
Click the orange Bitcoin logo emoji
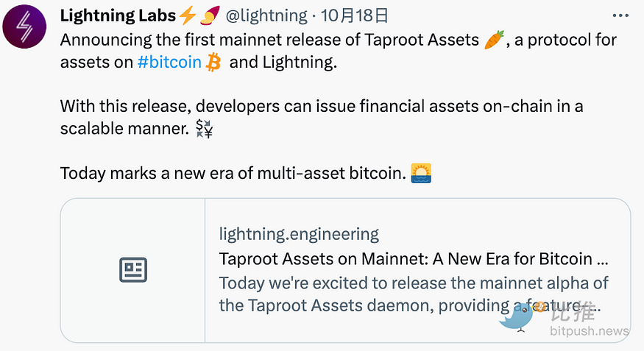pyautogui.click(x=213, y=62)
